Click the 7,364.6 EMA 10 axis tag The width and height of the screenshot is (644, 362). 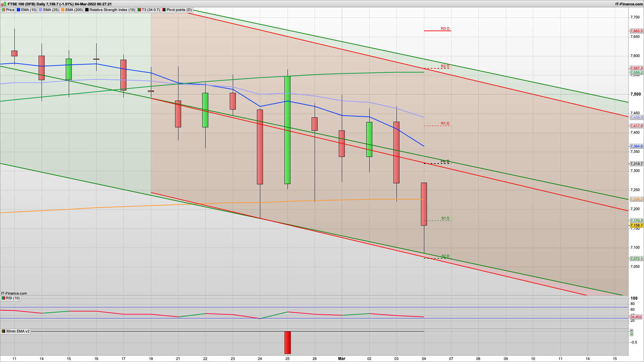coord(636,146)
